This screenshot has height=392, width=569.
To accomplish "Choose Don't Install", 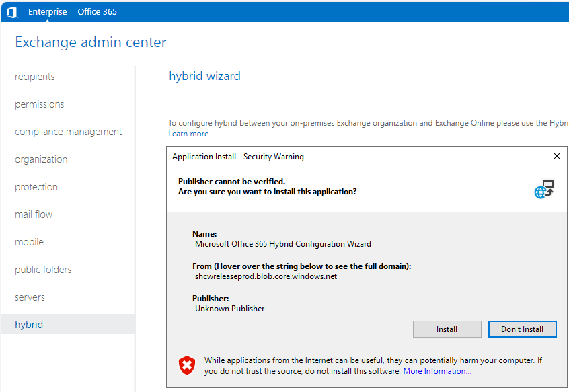I will [522, 329].
